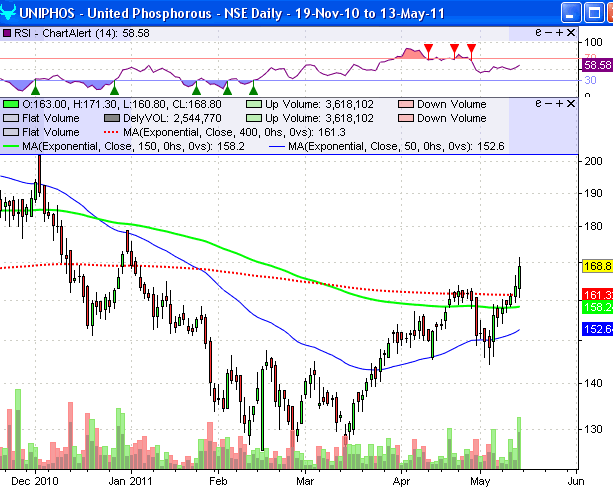Click the 'Jan 2011' date axis label
The image size is (613, 489).
click(x=130, y=481)
